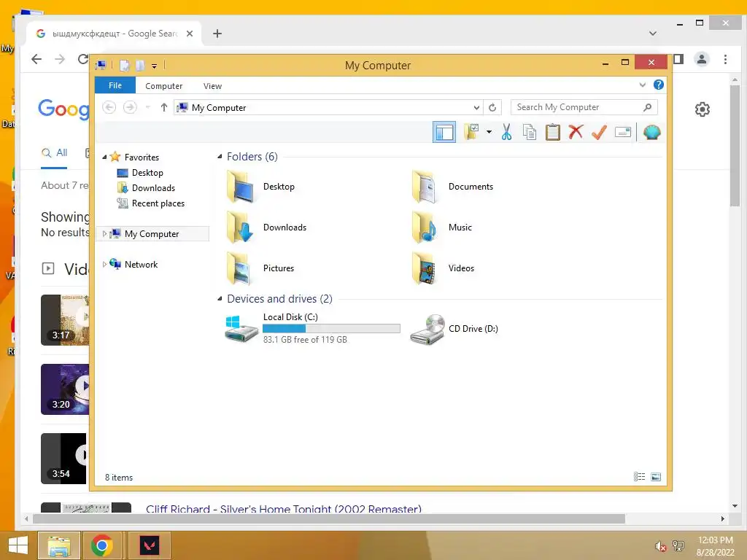The image size is (747, 560).
Task: Click File Explorer on the taskbar
Action: click(59, 545)
